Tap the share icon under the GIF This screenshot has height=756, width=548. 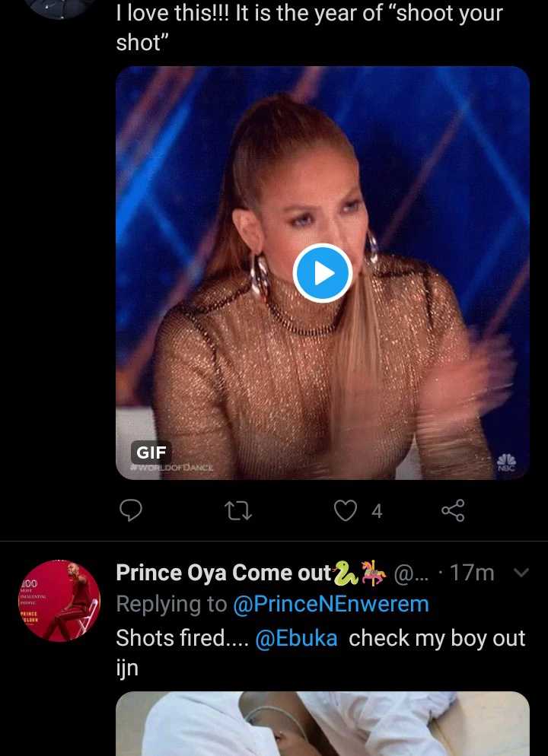point(453,511)
